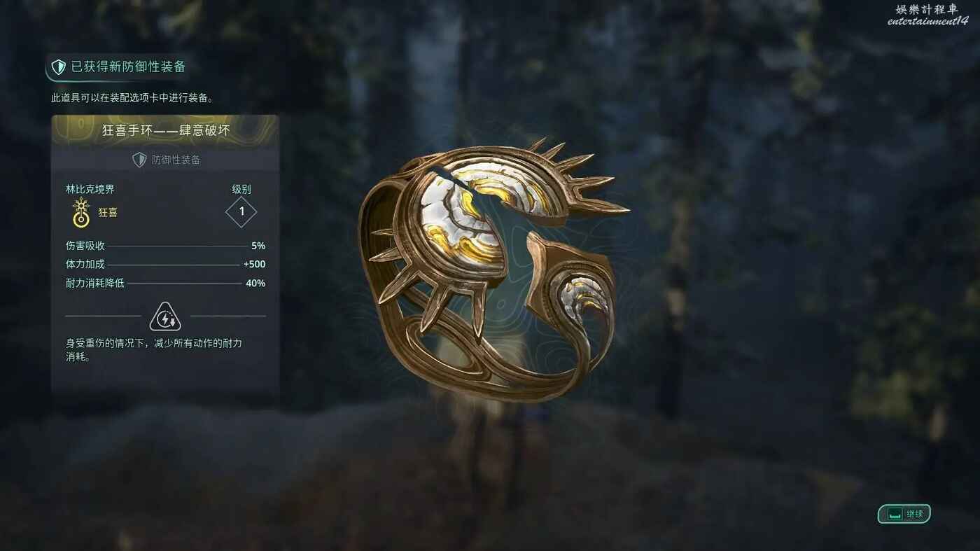Click the stamina reduction triangle perk icon
This screenshot has height=551, width=980.
tap(165, 316)
